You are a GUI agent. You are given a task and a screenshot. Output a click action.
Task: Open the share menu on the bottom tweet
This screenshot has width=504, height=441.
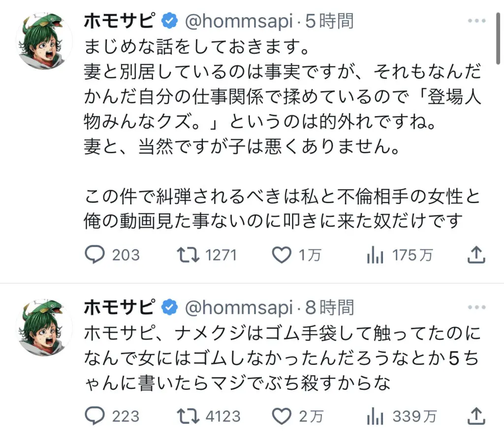(x=475, y=416)
